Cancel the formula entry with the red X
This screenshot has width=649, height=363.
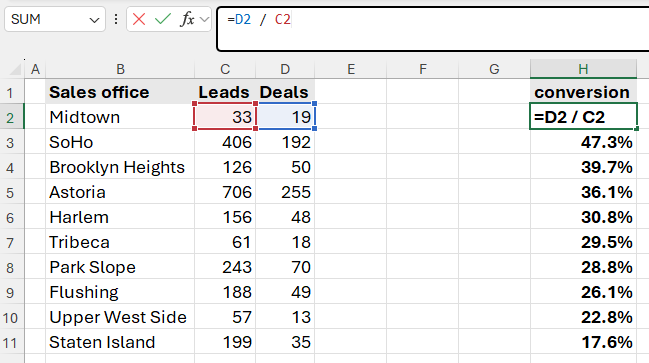(139, 19)
